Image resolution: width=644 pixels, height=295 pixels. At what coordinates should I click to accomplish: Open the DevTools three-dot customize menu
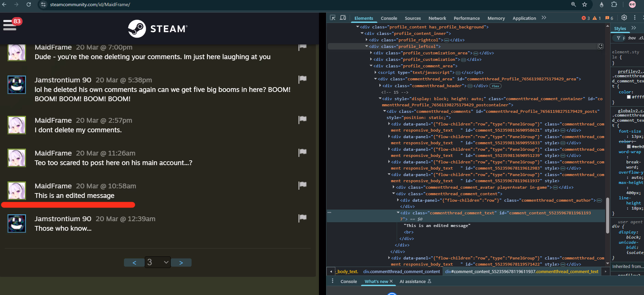(x=635, y=18)
